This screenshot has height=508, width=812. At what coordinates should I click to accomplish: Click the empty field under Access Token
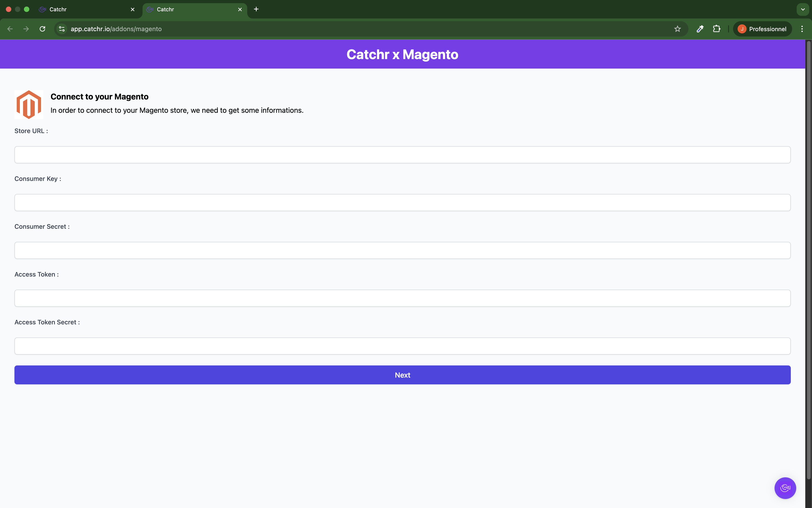(x=402, y=298)
